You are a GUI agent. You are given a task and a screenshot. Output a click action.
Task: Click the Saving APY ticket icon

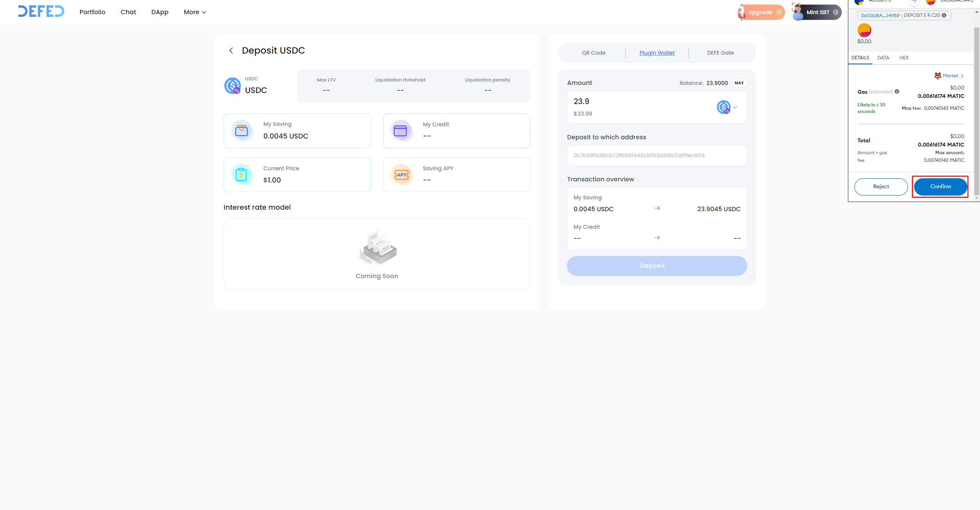(x=401, y=174)
